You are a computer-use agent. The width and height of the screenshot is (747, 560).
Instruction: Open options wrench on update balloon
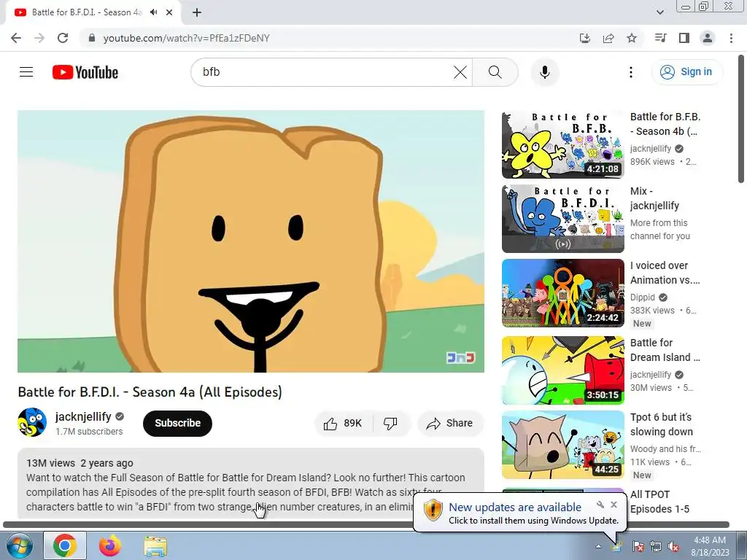[x=600, y=505]
